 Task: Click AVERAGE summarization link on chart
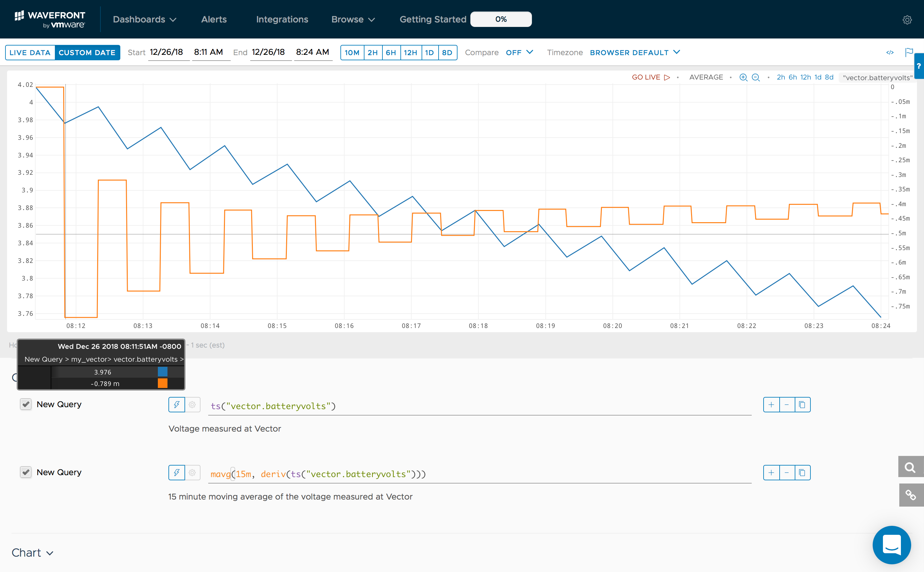[706, 77]
